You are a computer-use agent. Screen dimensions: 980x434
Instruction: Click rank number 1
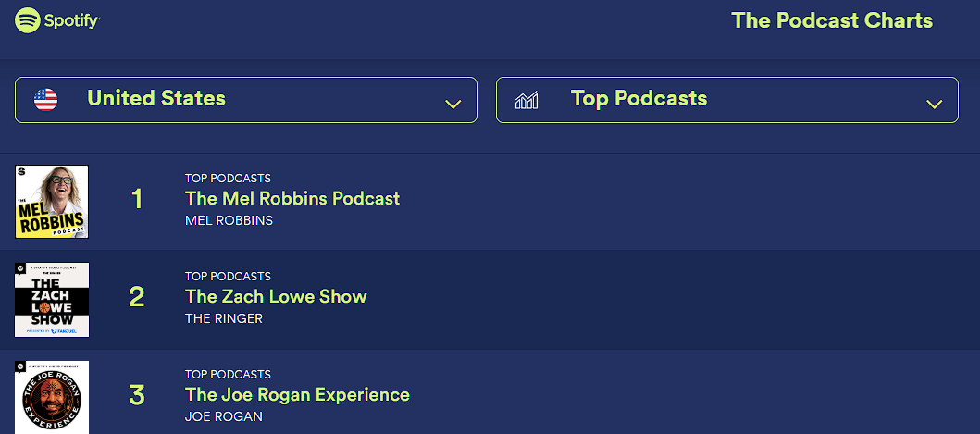click(137, 200)
